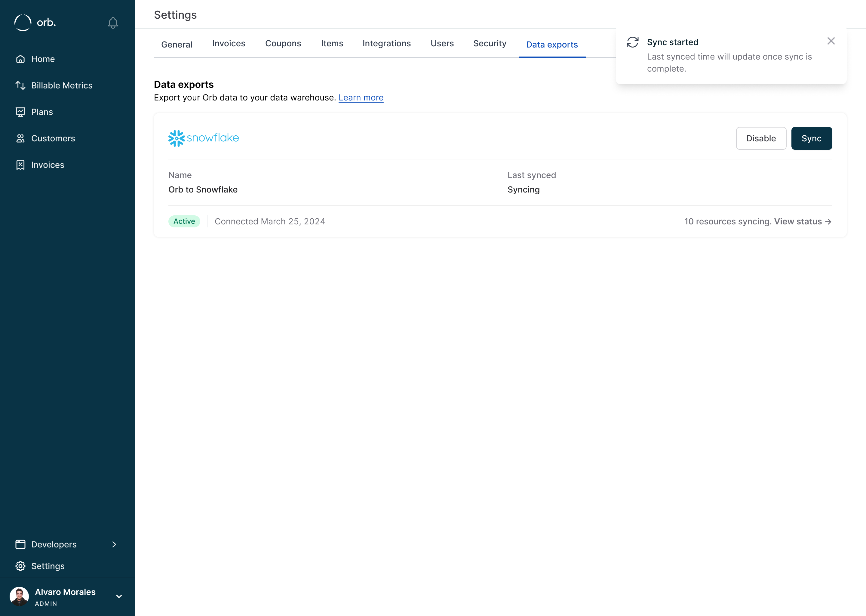Image resolution: width=866 pixels, height=616 pixels.
Task: Click the Alvaro Morales name
Action: (x=65, y=592)
